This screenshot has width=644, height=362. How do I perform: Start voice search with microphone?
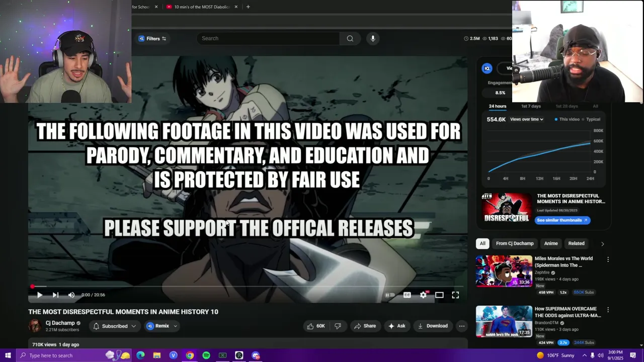pos(373,38)
